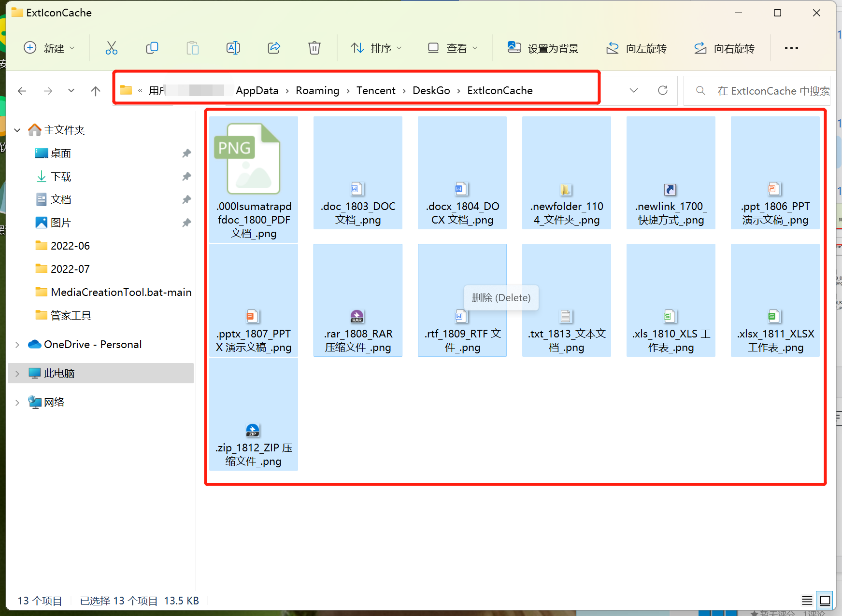
Task: Click the Delete trash can icon
Action: (x=314, y=48)
